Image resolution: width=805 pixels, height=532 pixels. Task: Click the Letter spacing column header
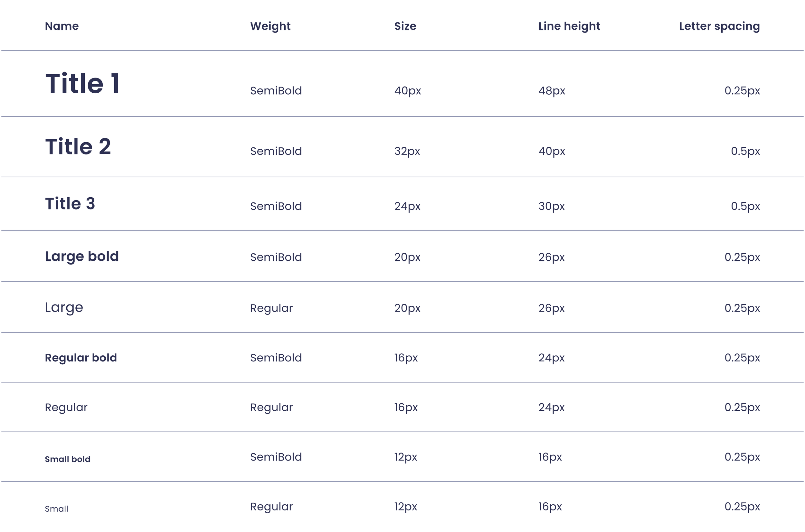point(719,26)
